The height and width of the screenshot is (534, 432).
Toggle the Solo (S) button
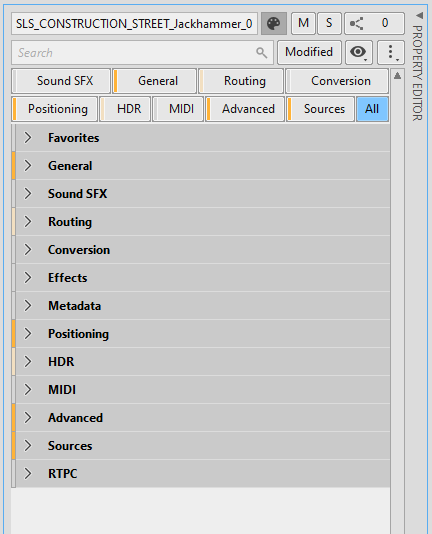point(329,23)
